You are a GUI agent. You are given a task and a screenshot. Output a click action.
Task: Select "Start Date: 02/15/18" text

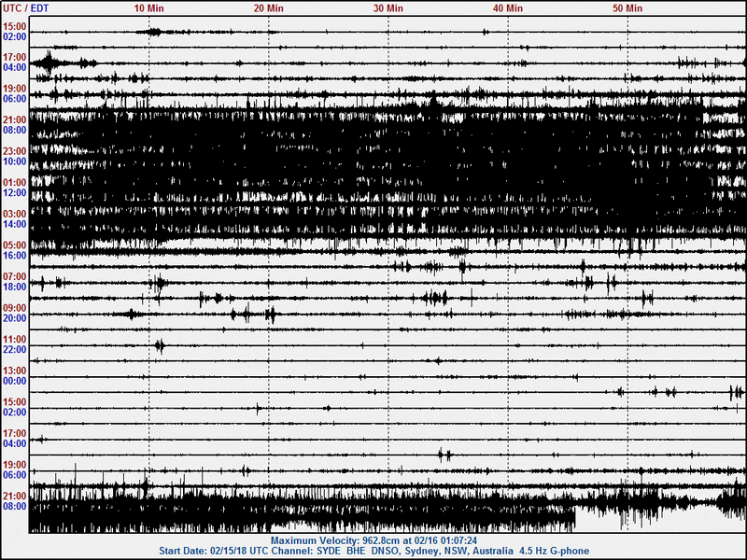pyautogui.click(x=202, y=551)
